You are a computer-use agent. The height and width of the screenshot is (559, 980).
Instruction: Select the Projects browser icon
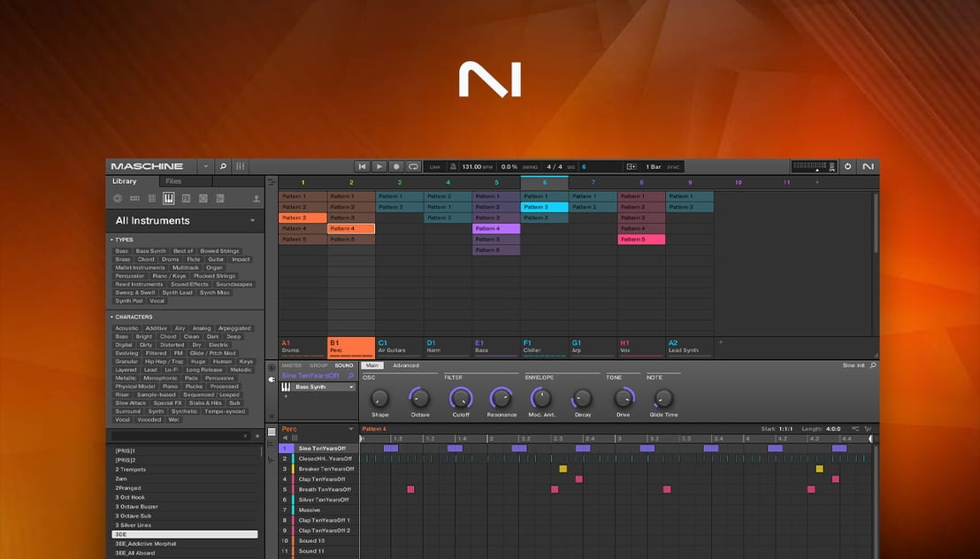click(118, 198)
